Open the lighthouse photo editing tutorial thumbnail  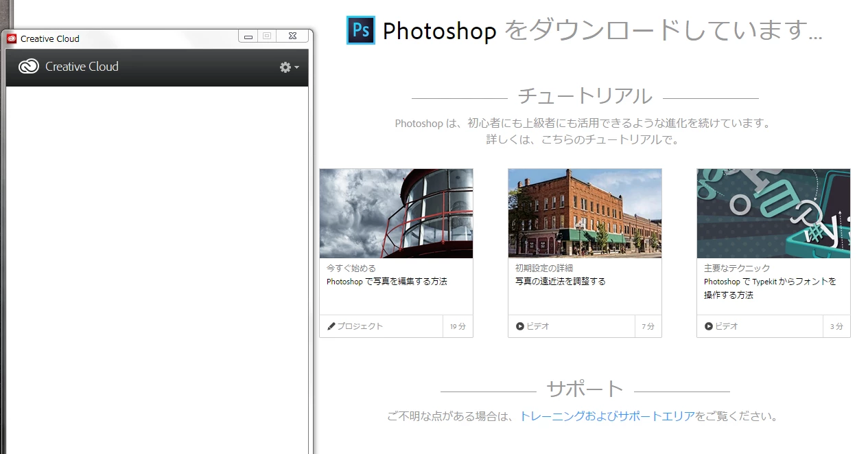click(396, 214)
